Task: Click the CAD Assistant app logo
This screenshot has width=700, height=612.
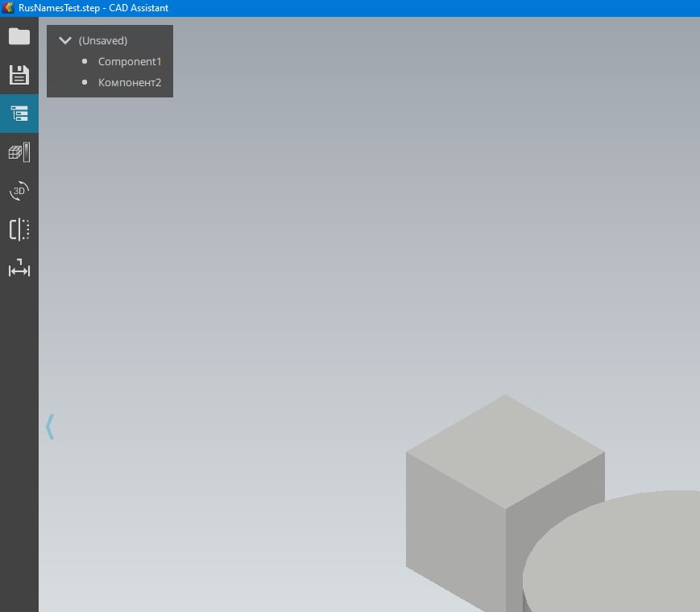Action: point(8,7)
